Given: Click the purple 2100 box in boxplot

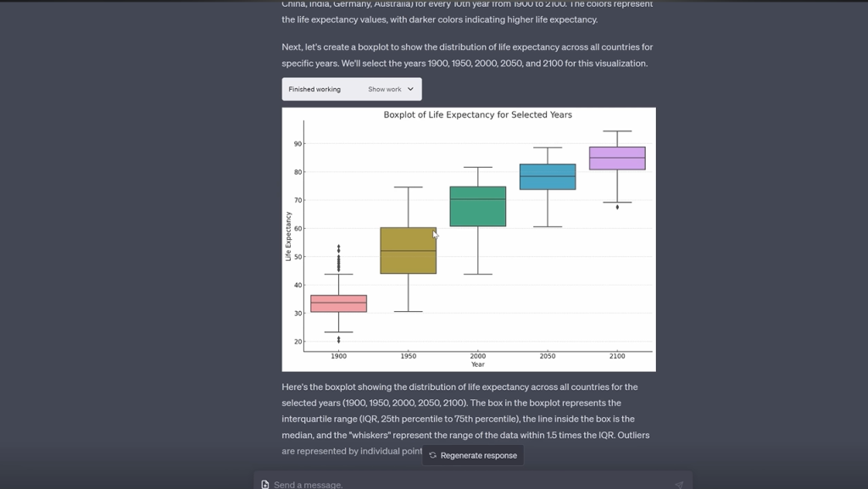Looking at the screenshot, I should [617, 158].
